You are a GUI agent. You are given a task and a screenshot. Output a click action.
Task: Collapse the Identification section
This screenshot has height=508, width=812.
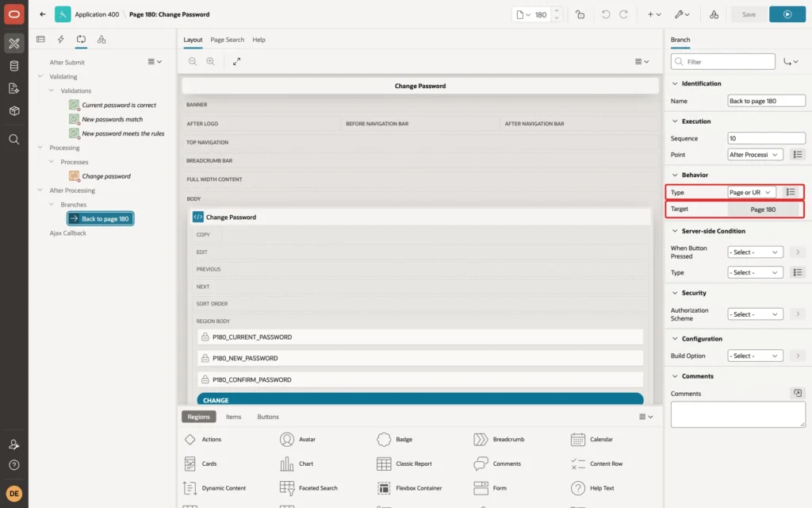click(675, 83)
